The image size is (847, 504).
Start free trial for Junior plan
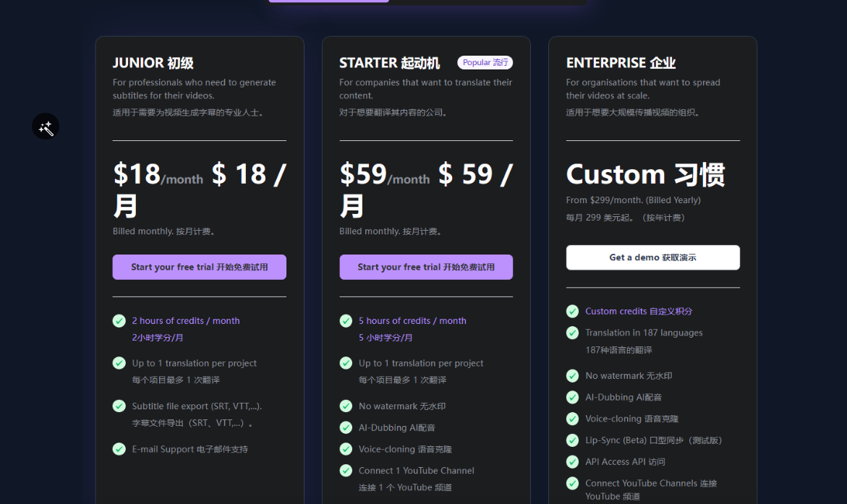tap(200, 267)
